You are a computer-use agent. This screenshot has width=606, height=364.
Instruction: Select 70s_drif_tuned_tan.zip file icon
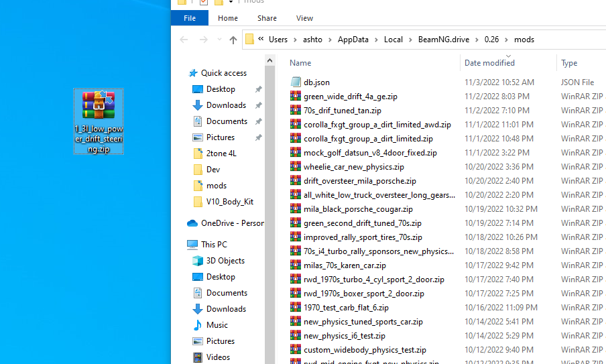(296, 110)
